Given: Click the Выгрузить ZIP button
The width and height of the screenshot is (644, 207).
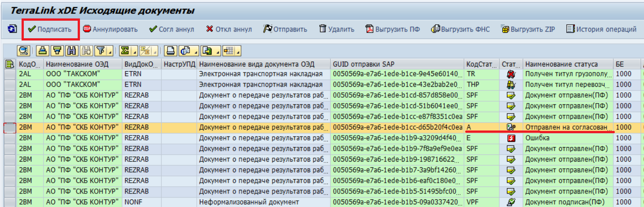Looking at the screenshot, I should [x=528, y=30].
